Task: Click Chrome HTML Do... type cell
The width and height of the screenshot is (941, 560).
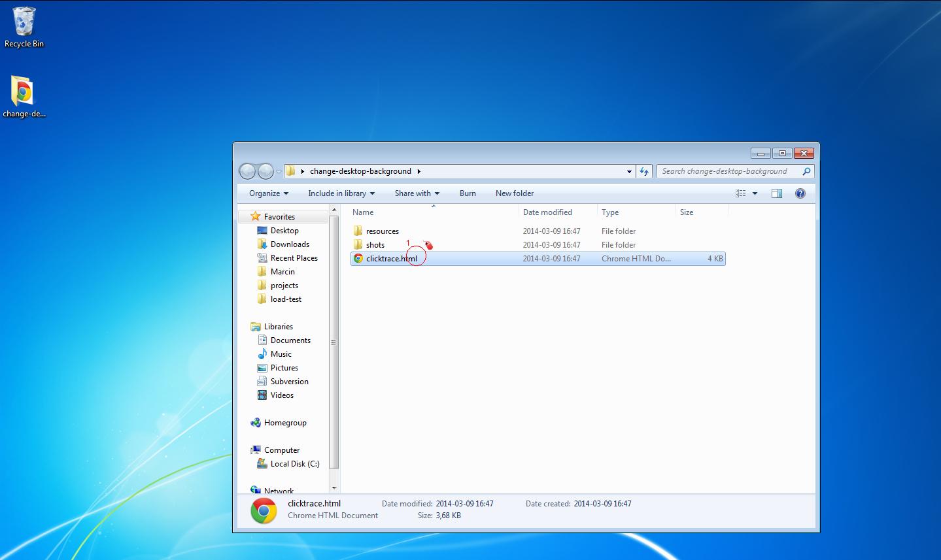Action: (x=636, y=259)
